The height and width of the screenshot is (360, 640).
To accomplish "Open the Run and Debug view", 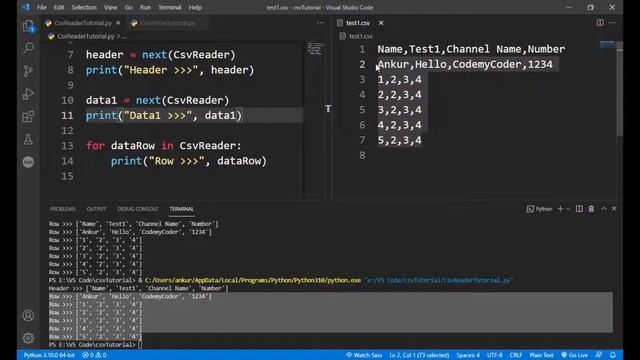I will tap(28, 94).
